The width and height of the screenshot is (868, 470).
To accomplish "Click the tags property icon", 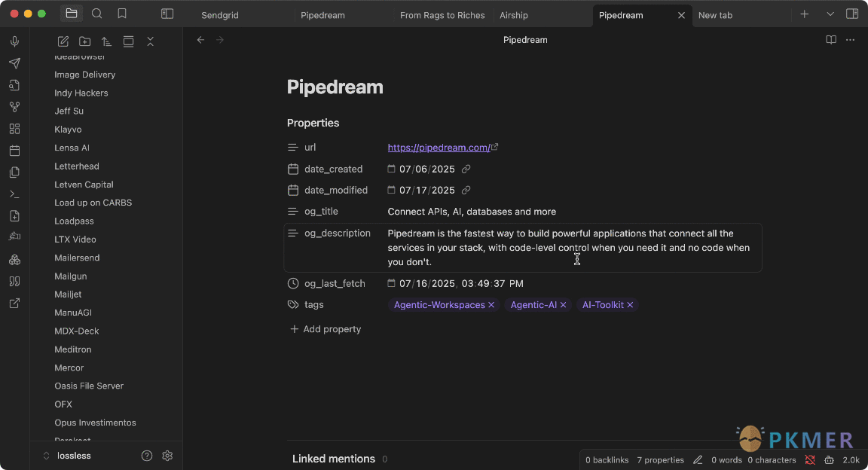I will point(293,304).
